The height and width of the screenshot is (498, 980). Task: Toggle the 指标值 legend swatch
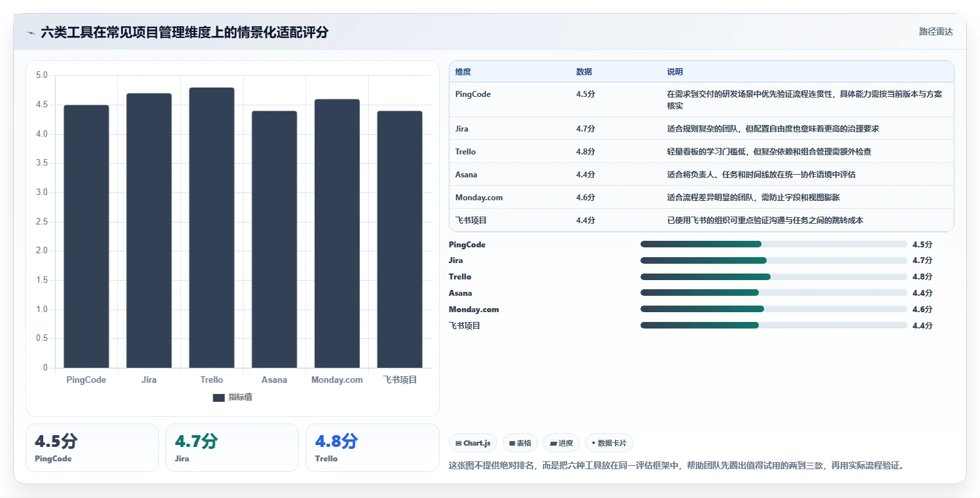click(219, 398)
